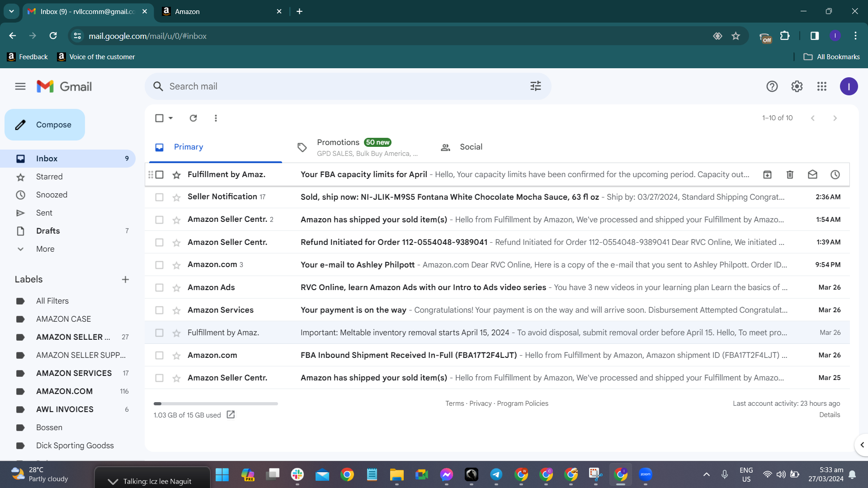Screen dimensions: 868x488
Task: Open the Starred folder
Action: point(68,177)
